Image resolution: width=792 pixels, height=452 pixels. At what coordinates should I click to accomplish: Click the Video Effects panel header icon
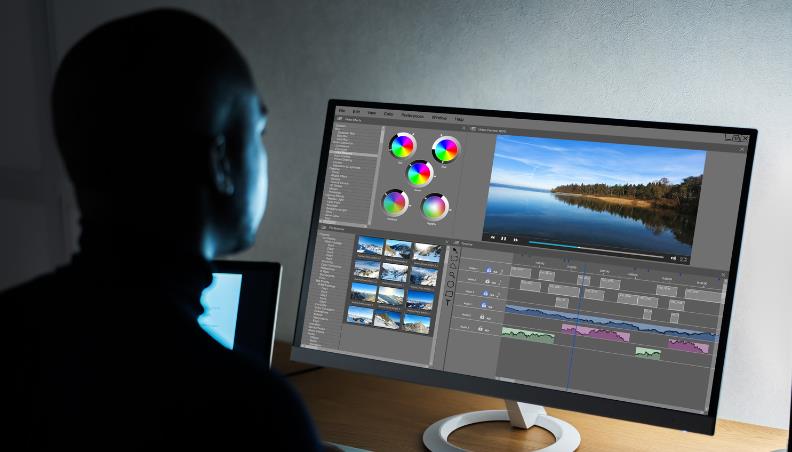pyautogui.click(x=339, y=120)
